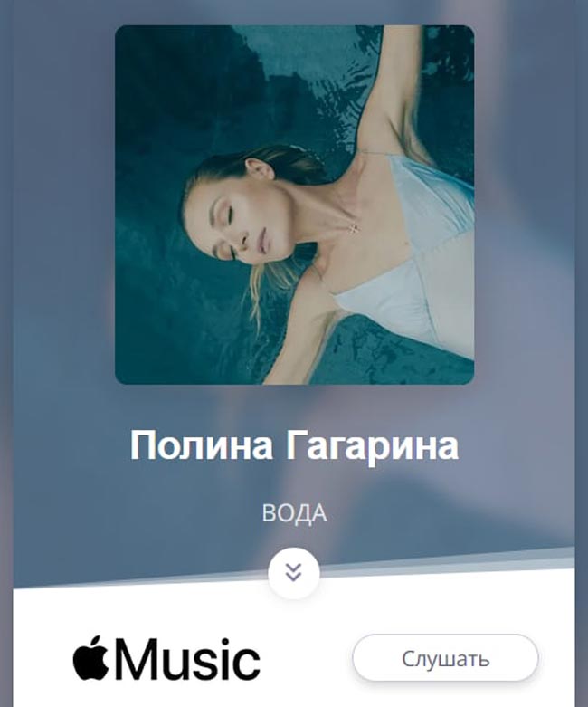Expand the streaming services list with chevrons
The width and height of the screenshot is (588, 707).
(294, 573)
